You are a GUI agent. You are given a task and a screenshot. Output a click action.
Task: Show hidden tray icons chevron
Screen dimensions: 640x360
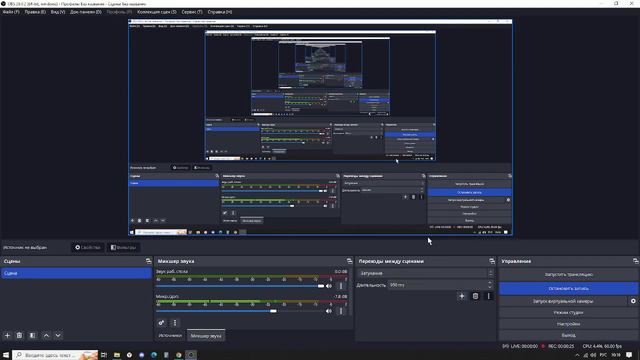[577, 355]
